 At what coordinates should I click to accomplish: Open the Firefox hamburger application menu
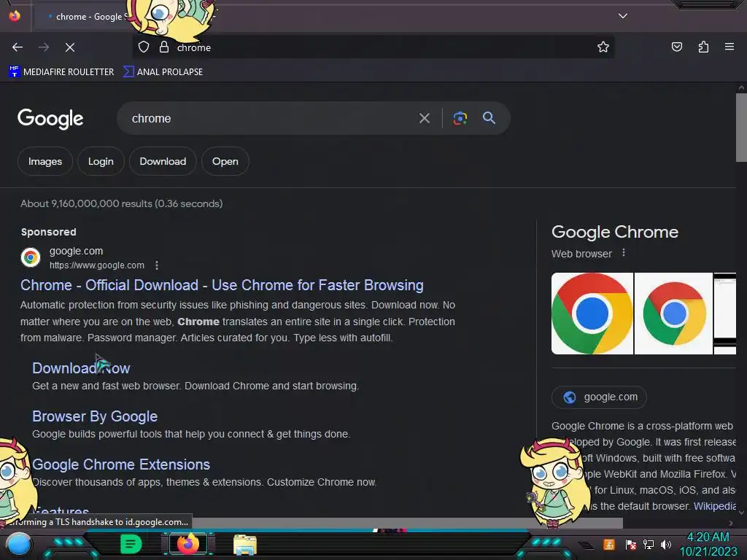[729, 47]
